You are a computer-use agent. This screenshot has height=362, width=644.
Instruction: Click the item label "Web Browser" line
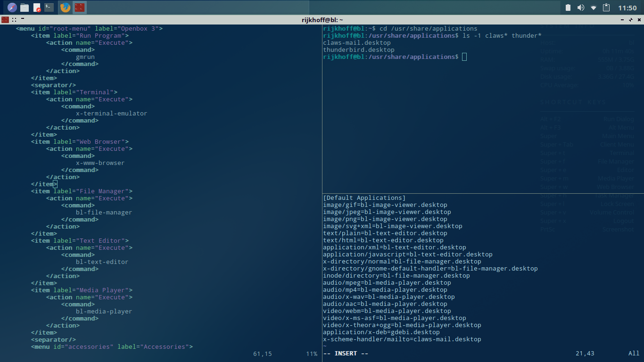pyautogui.click(x=80, y=141)
